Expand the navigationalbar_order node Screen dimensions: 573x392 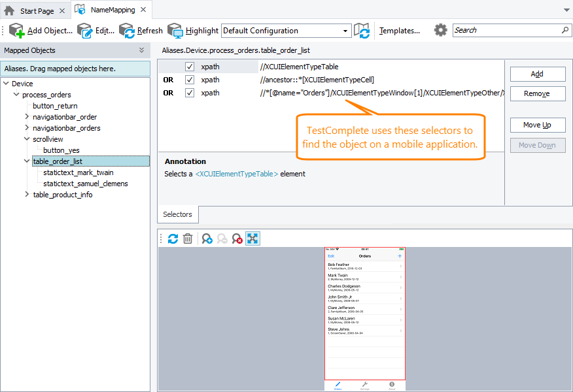point(26,116)
